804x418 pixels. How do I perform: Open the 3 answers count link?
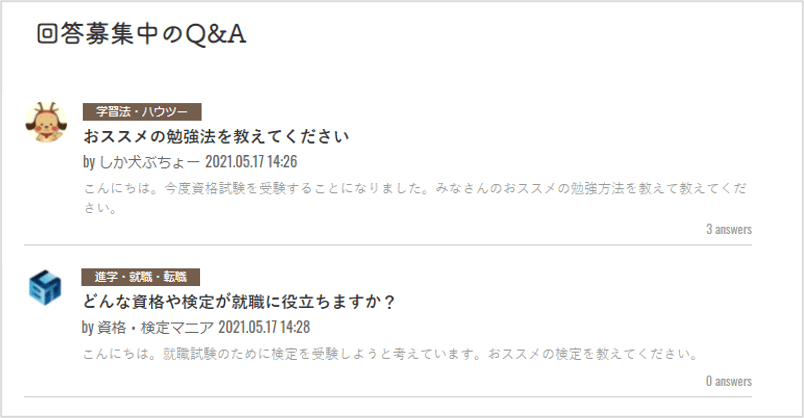(x=728, y=229)
